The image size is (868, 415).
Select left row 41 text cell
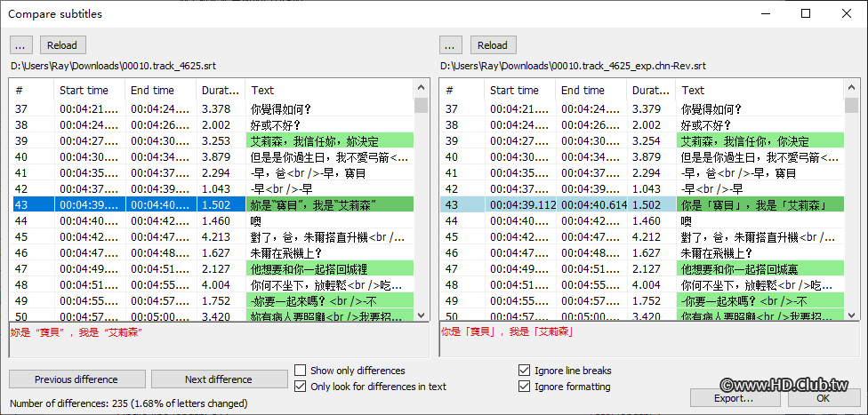pyautogui.click(x=330, y=173)
